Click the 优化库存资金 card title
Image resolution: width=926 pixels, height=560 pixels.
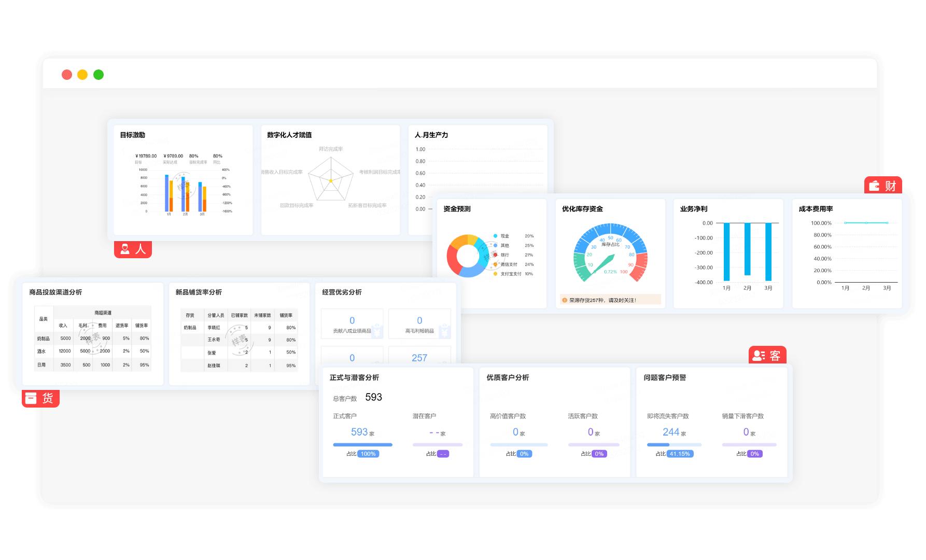coord(582,209)
